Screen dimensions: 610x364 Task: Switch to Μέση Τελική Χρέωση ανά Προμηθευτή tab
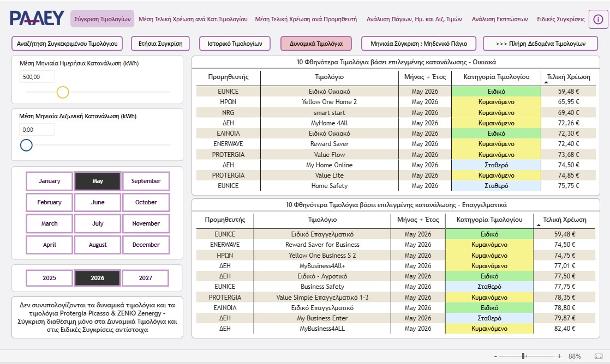306,19
